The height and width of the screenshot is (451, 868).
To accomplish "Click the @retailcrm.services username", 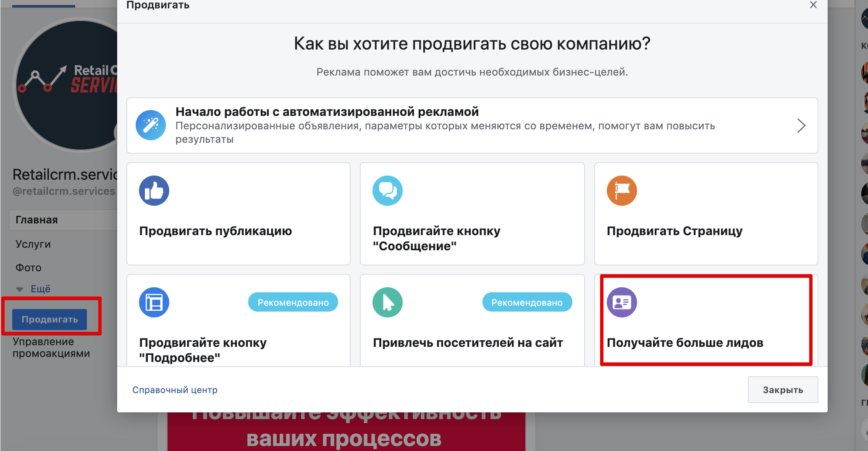I will pyautogui.click(x=64, y=191).
